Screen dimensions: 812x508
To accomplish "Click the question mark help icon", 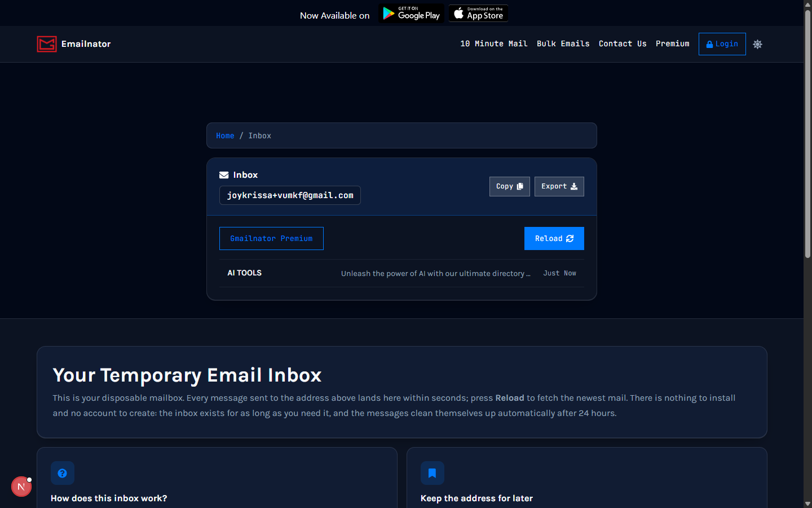I will coord(63,473).
